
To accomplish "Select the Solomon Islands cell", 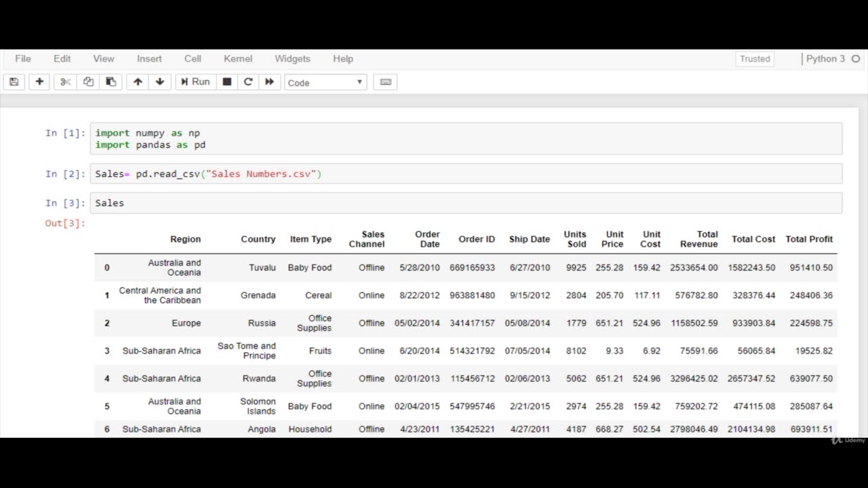I will click(258, 407).
